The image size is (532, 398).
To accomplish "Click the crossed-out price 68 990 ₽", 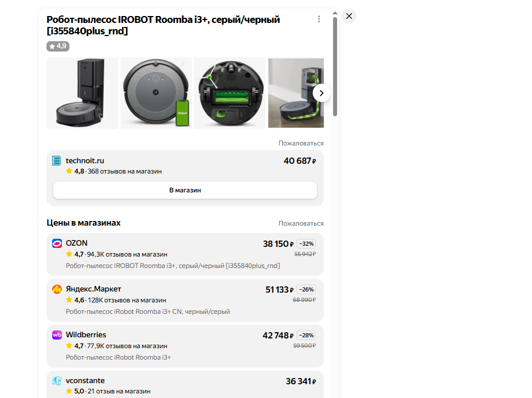I will click(x=304, y=300).
